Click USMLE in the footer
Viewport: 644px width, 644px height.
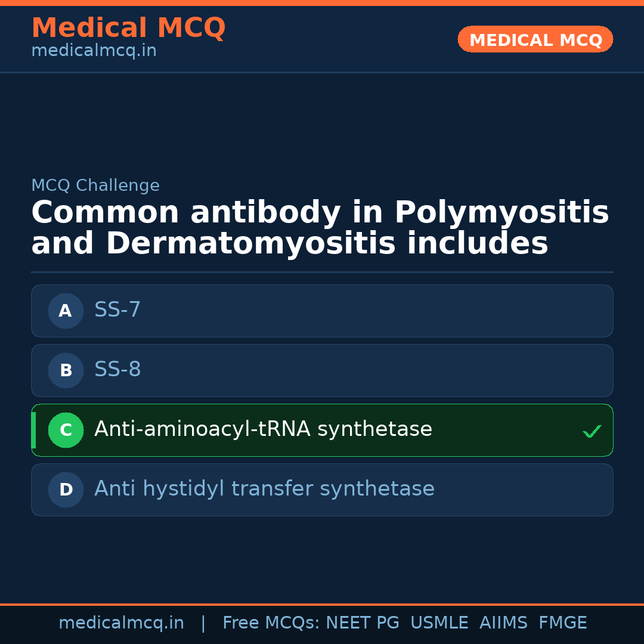(x=439, y=623)
